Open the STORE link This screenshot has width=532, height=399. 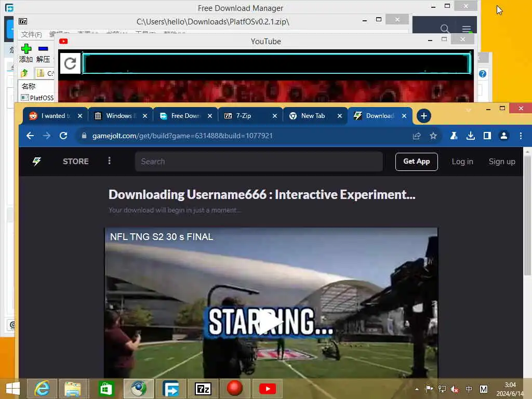coord(76,162)
